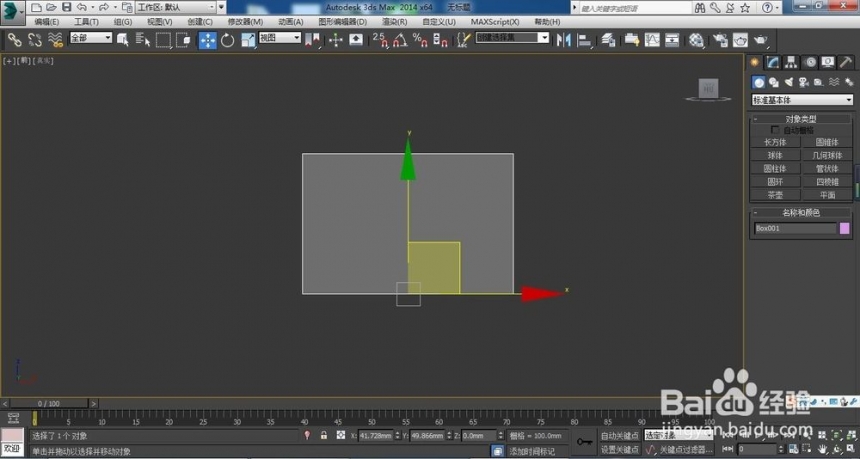Open the Layer Manager icon
This screenshot has width=860, height=459.
[x=608, y=40]
